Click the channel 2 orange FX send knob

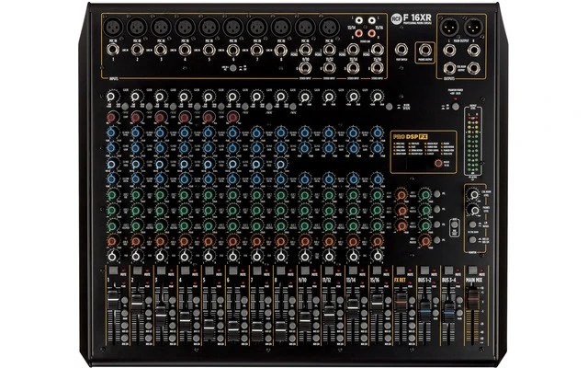point(136,241)
